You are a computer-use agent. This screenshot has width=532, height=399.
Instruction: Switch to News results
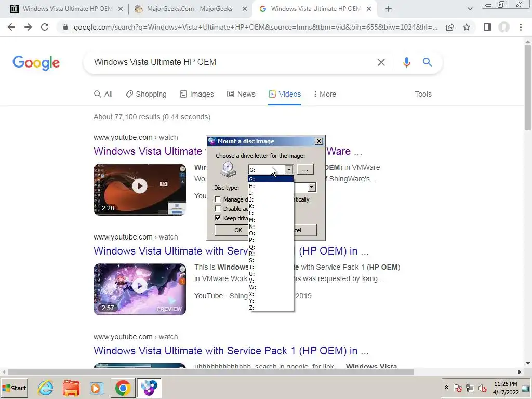point(241,94)
